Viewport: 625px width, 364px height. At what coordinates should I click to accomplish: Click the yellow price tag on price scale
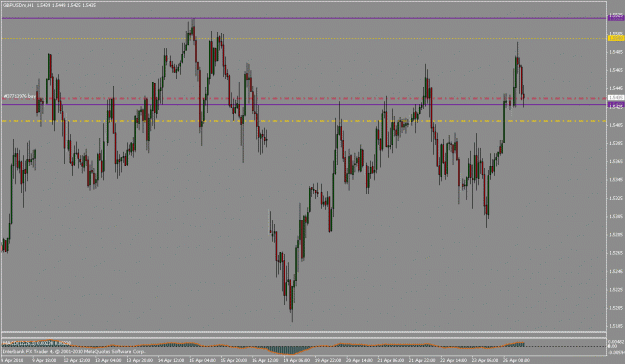[x=616, y=38]
